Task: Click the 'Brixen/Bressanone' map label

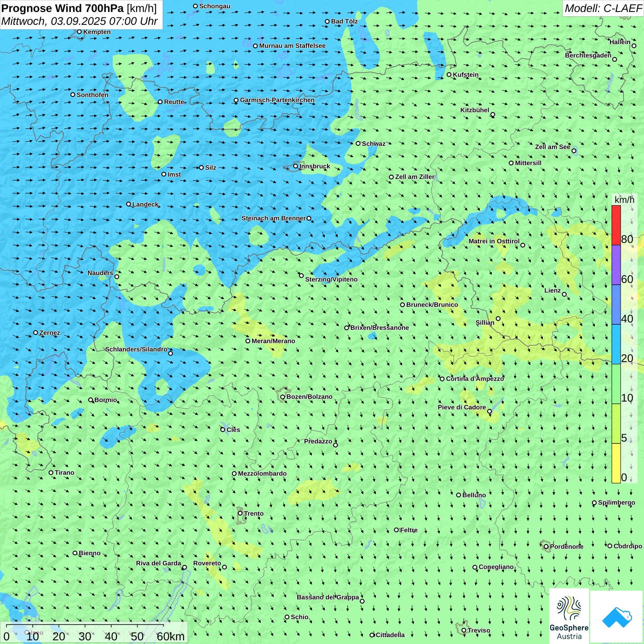Action: 379,328
